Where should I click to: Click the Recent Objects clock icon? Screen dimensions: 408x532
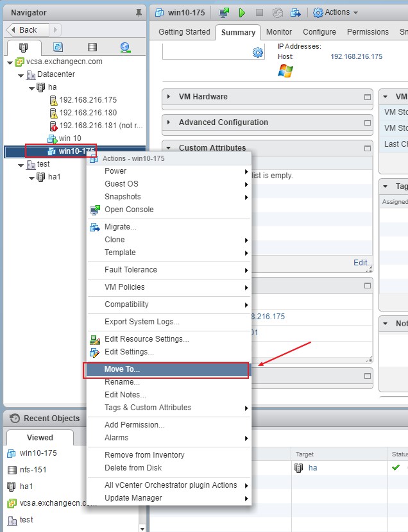point(15,419)
